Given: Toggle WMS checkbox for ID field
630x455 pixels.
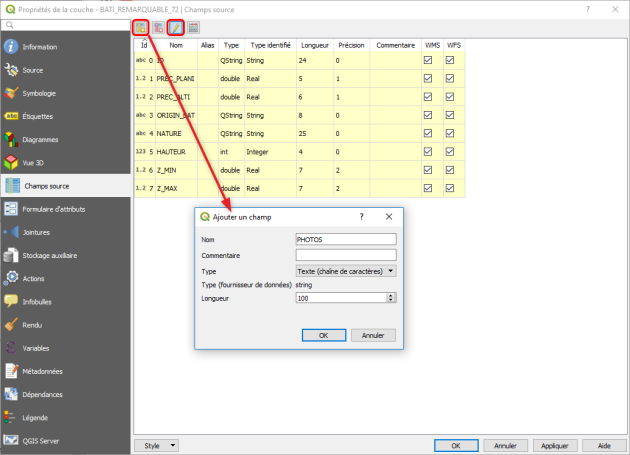Looking at the screenshot, I should pos(428,60).
